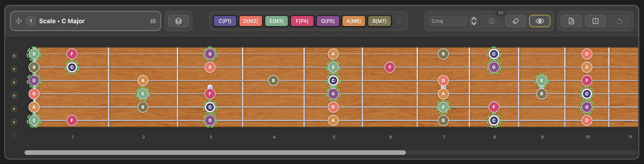
Task: Open the layers stack button
Action: (x=178, y=21)
